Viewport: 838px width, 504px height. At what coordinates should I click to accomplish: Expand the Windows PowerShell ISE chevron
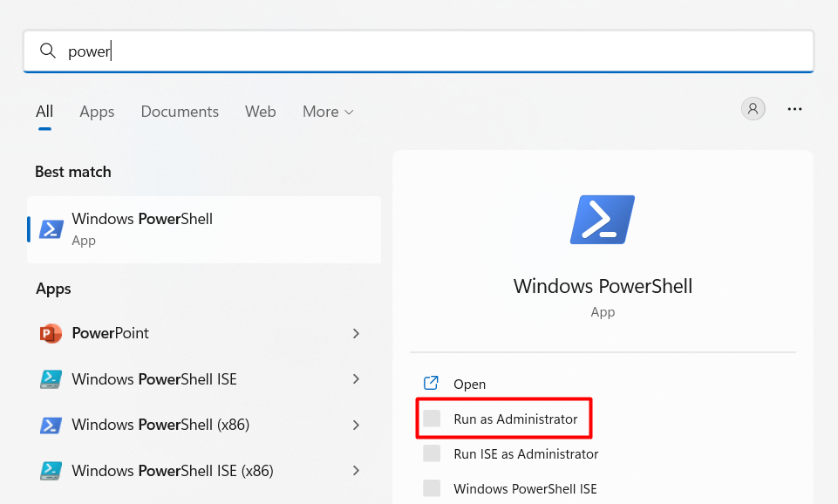click(x=356, y=379)
